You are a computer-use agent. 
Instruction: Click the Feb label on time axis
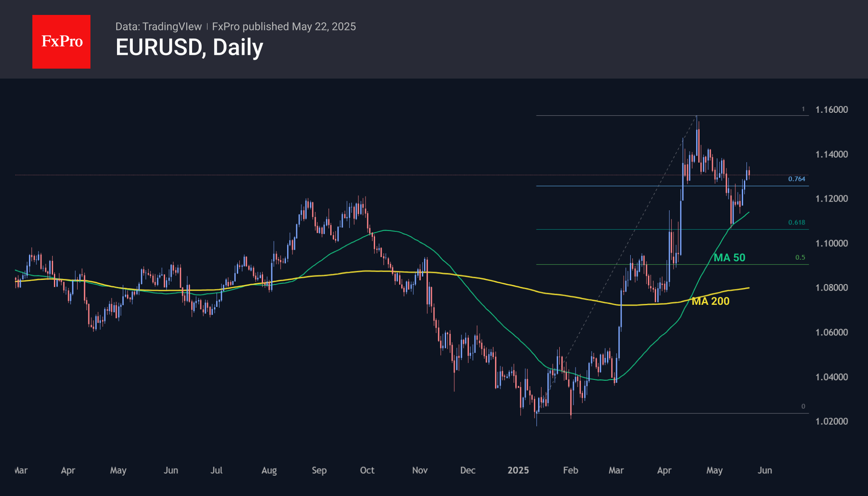[570, 470]
